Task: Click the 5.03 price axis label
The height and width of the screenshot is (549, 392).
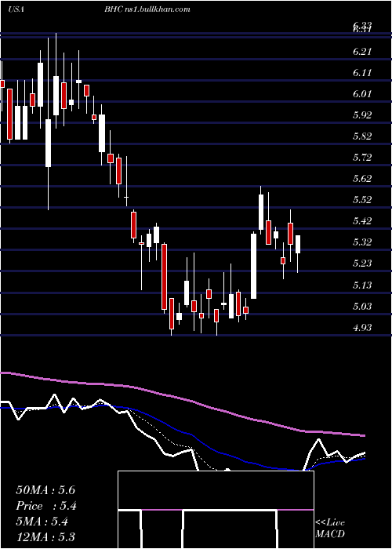Action: (x=362, y=307)
